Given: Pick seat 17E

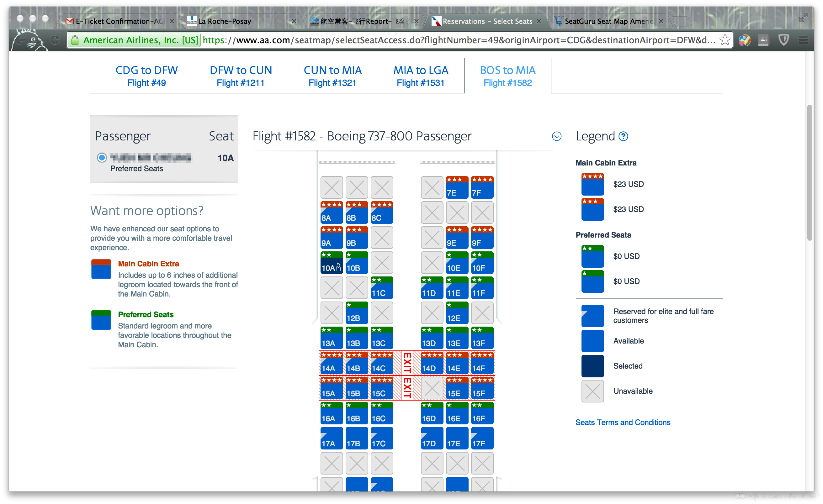Looking at the screenshot, I should coord(457,438).
